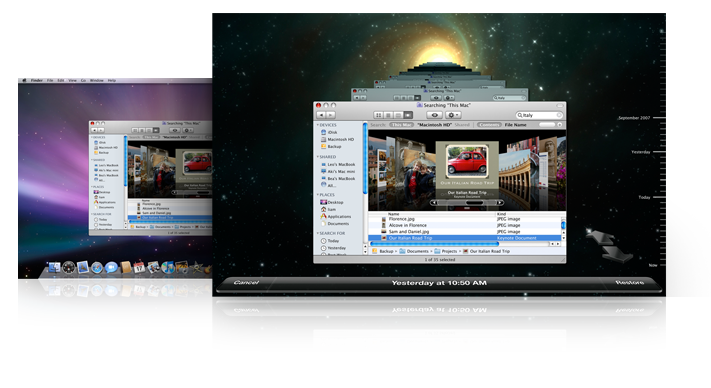Image resolution: width=711 pixels, height=388 pixels.
Task: Set search scope to This Mac
Action: pos(401,125)
